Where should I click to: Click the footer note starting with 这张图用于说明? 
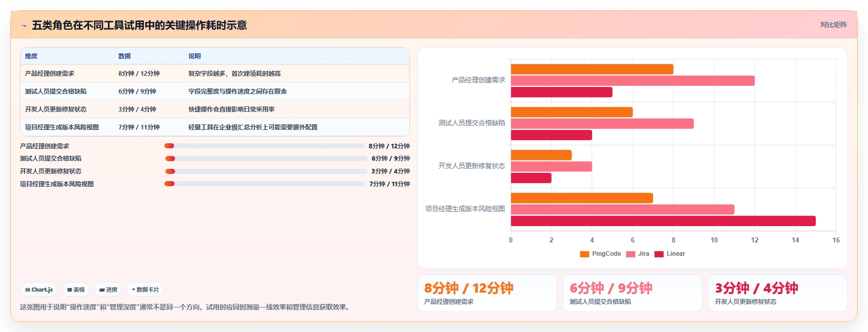click(x=186, y=307)
